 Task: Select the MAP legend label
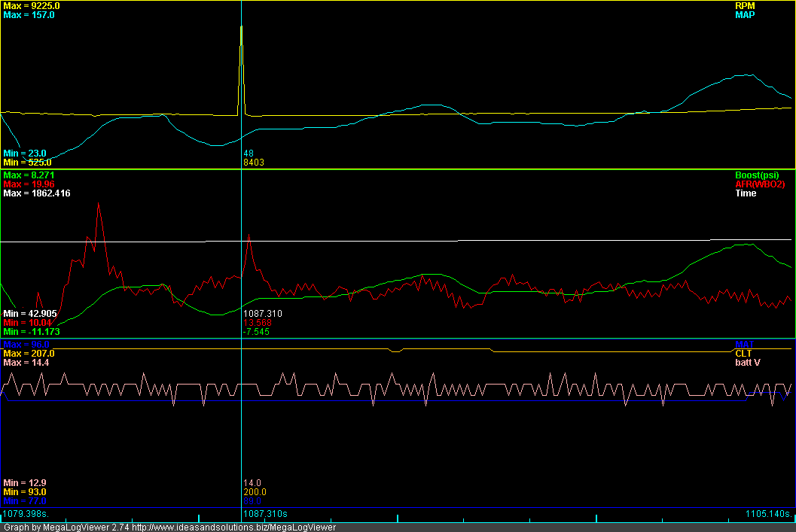744,15
